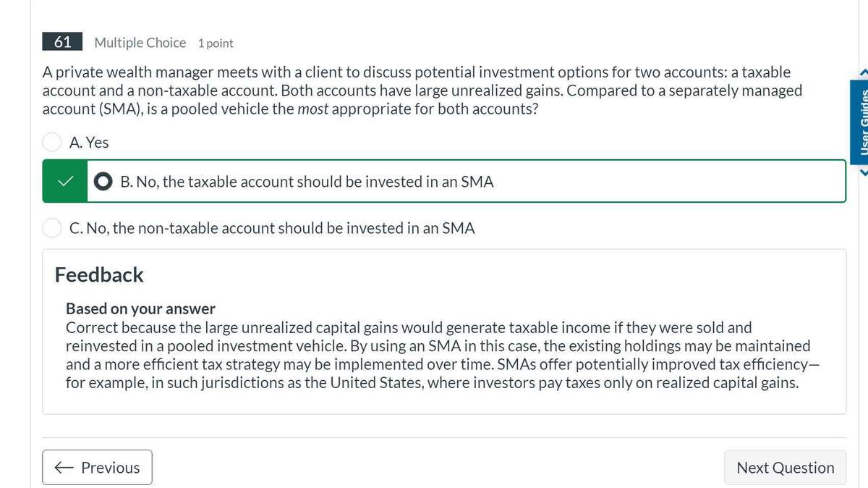Click the Multiple Choice label
Screen dimensions: 868x488
pos(140,43)
